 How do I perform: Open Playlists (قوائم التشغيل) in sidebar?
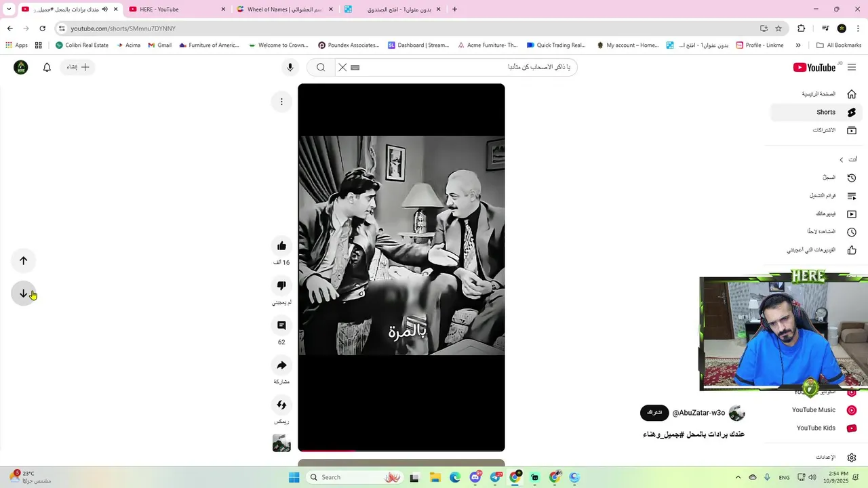coord(816,196)
